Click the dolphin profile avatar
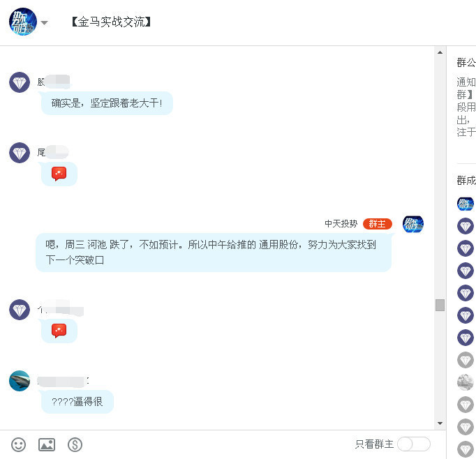Image resolution: width=476 pixels, height=459 pixels. click(20, 381)
